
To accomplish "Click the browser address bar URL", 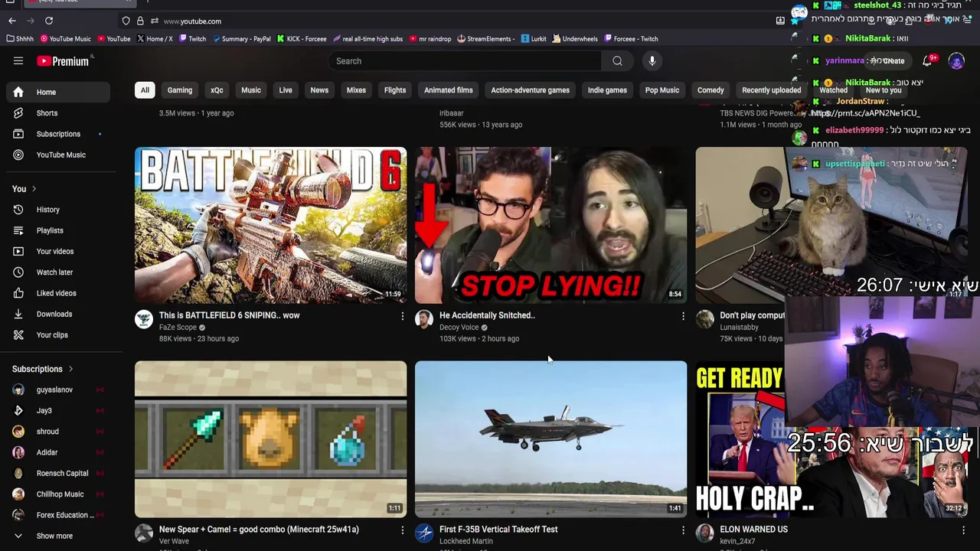I will (x=192, y=21).
